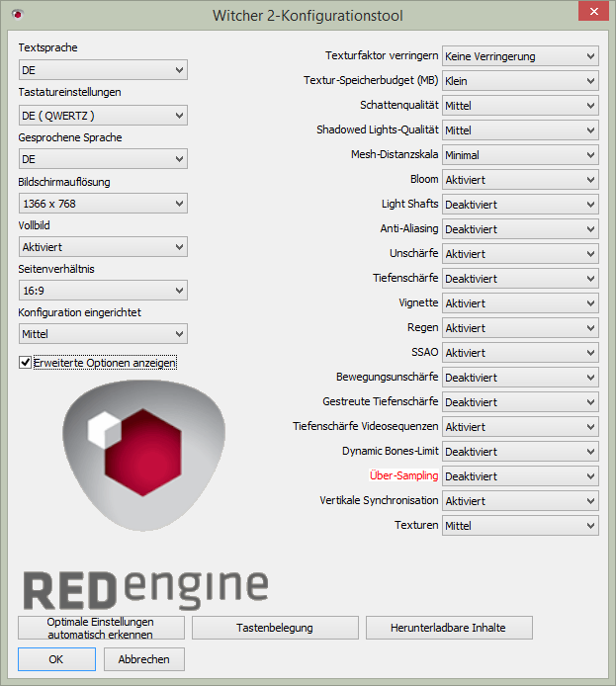The width and height of the screenshot is (616, 686).
Task: Click Optimale Einstellungen automatisch erkennen button
Action: click(x=101, y=628)
